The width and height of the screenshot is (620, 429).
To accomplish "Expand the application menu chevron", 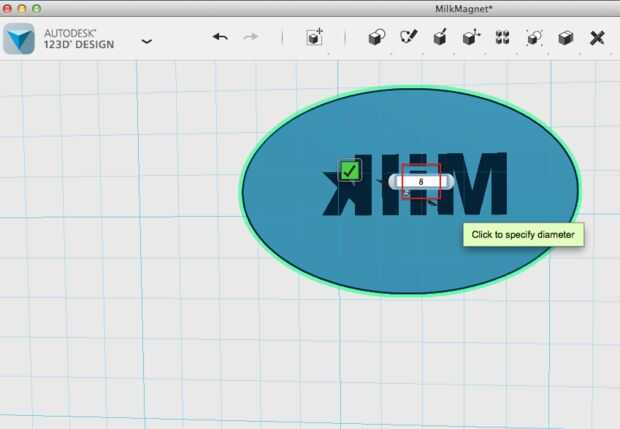I will pos(147,41).
